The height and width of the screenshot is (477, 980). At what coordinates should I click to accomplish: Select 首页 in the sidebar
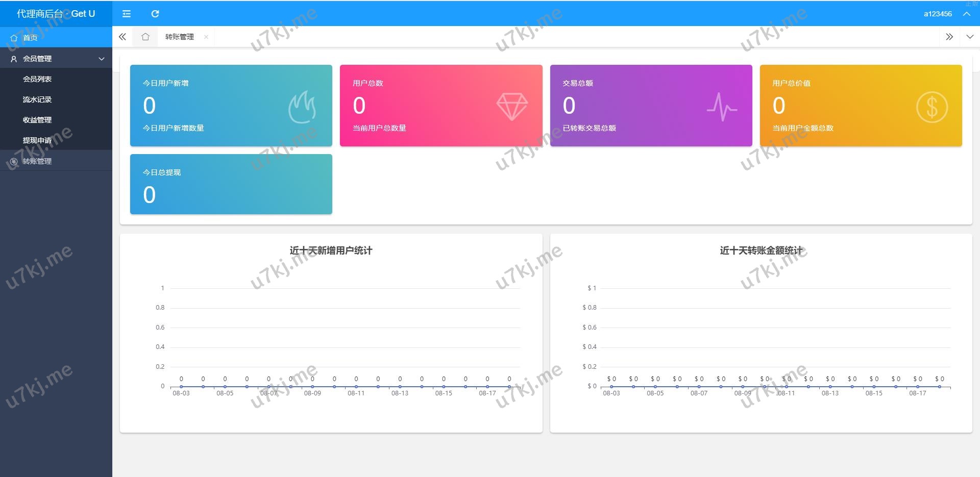[30, 38]
